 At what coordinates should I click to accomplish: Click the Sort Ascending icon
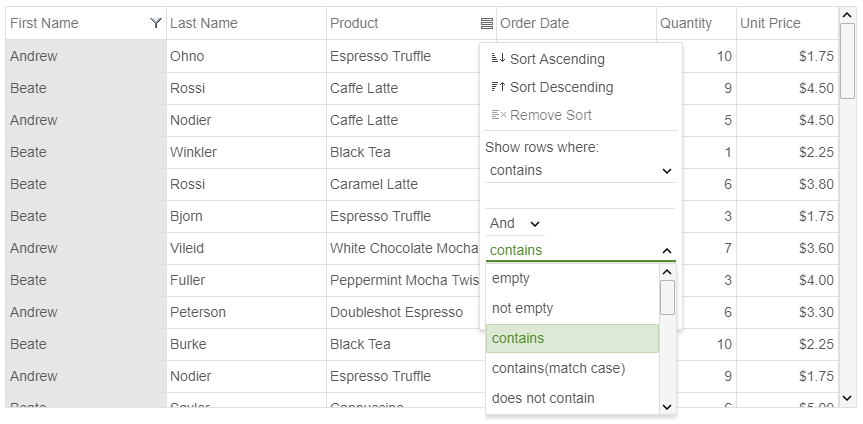[498, 58]
